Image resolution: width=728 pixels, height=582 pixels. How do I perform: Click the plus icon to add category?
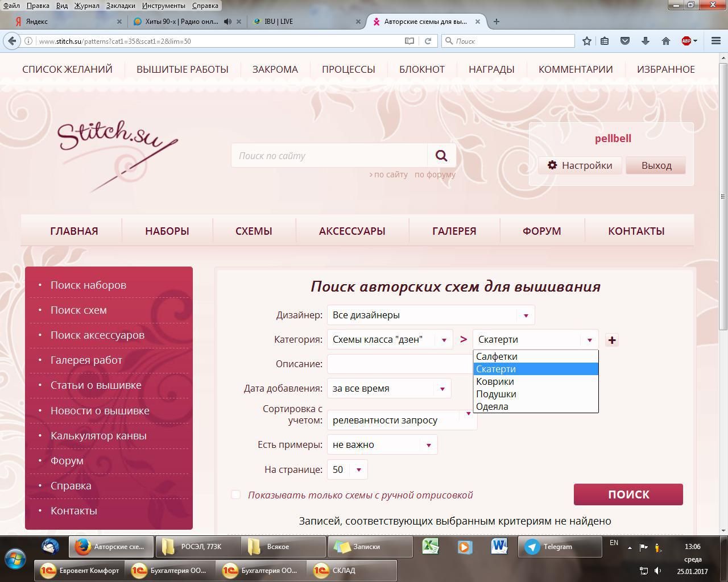click(x=612, y=340)
